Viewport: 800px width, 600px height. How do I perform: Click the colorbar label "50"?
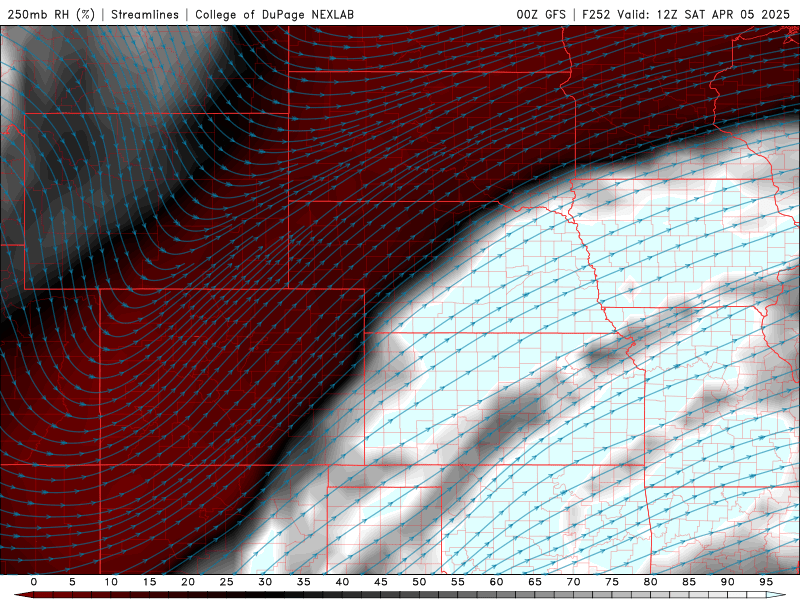pos(419,582)
